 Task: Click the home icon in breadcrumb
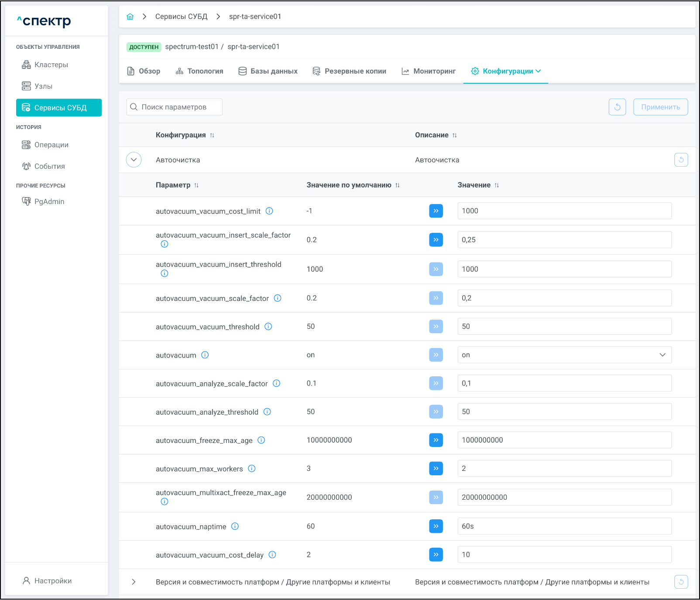130,17
